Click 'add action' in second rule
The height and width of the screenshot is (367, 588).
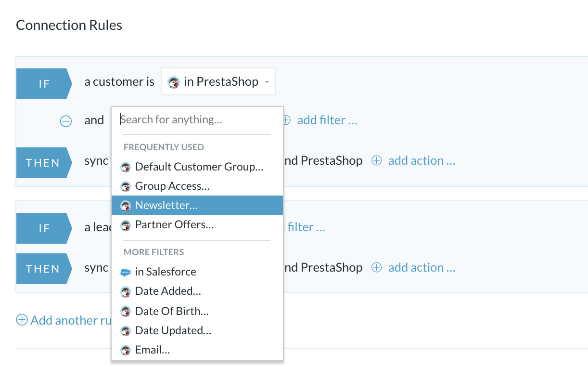(x=422, y=267)
